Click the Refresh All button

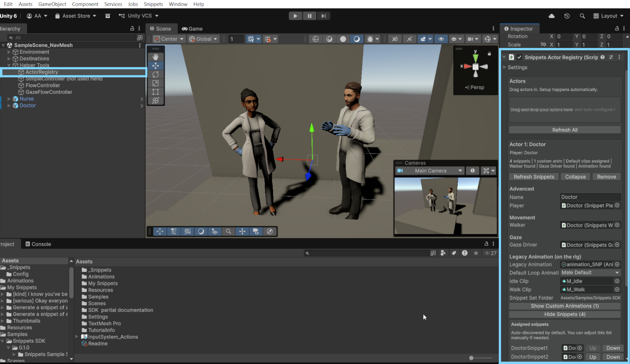tap(565, 130)
